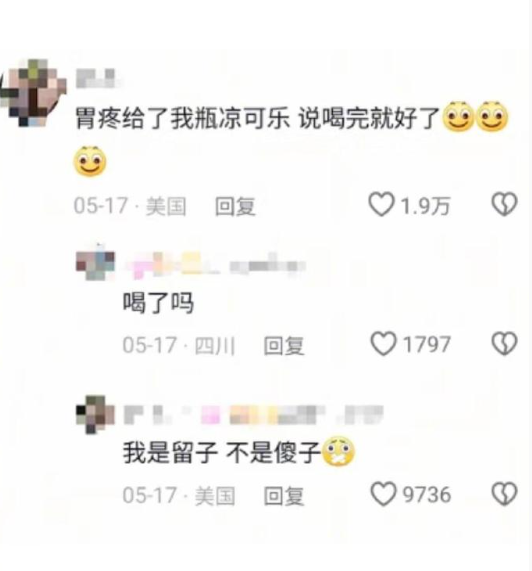The width and height of the screenshot is (532, 571).
Task: Reply to the 我是留子 不是傻子 comment
Action: tap(284, 496)
